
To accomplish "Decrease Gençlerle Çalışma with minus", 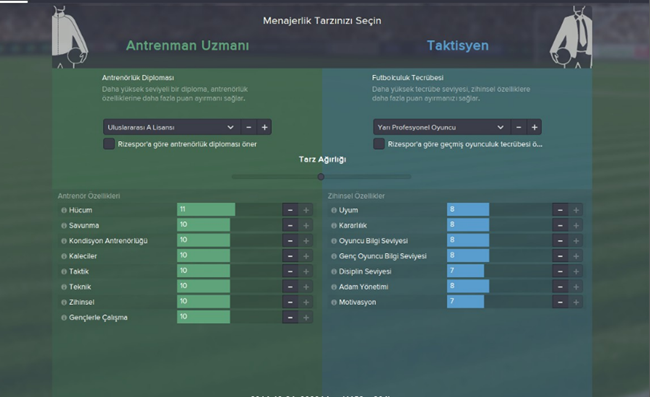I will tap(290, 317).
